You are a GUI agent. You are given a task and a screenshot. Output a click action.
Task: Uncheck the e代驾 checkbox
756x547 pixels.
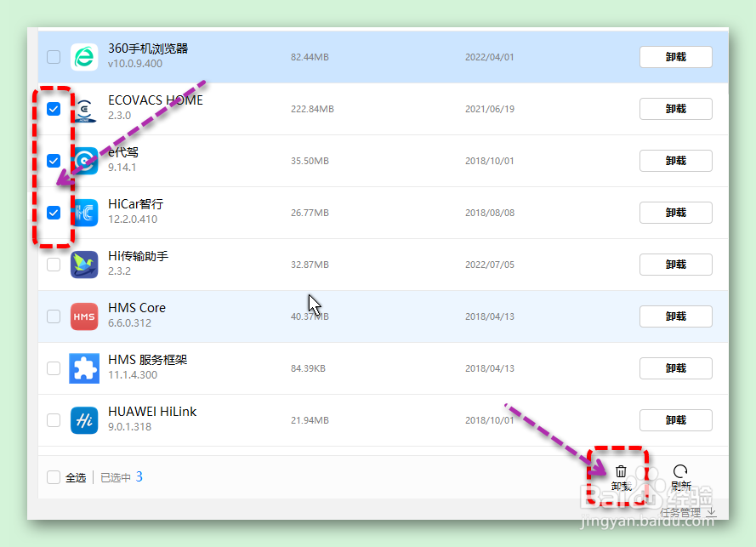click(x=54, y=161)
